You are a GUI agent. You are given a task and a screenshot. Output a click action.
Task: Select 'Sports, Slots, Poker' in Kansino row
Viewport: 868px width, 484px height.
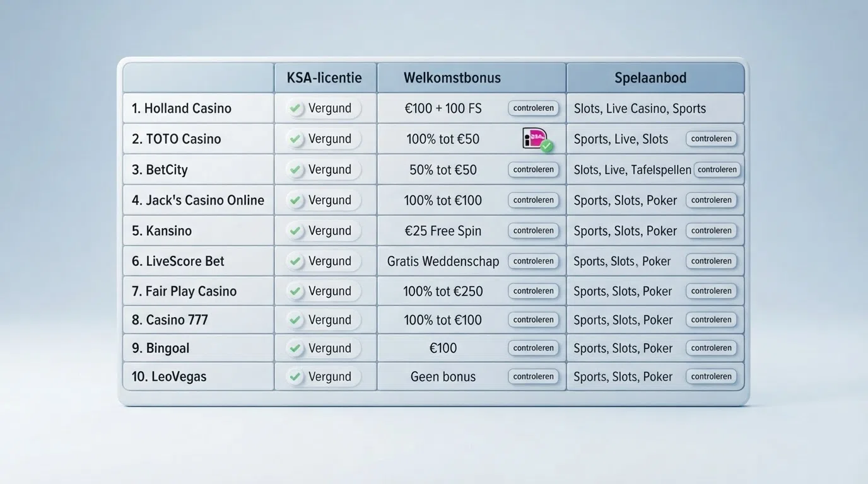pyautogui.click(x=625, y=231)
